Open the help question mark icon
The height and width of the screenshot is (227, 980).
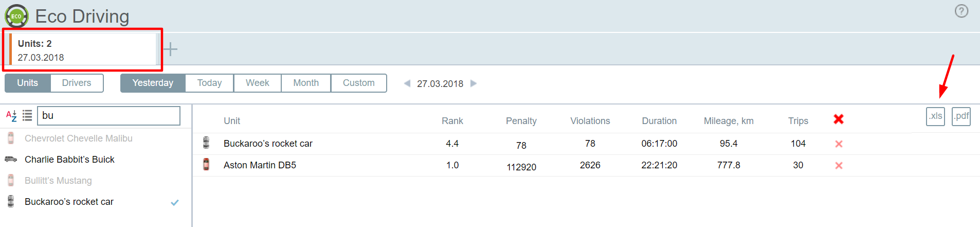tap(961, 11)
